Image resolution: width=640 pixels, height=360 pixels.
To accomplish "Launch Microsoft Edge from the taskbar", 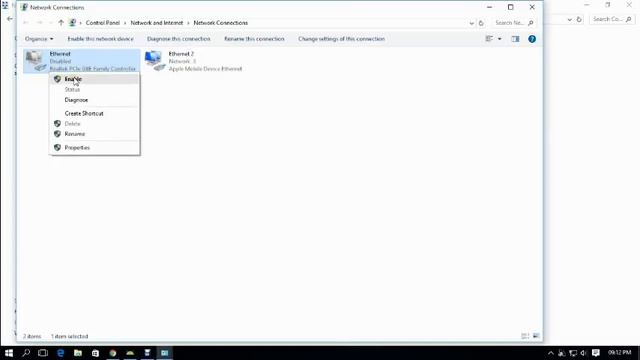I will click(x=60, y=353).
